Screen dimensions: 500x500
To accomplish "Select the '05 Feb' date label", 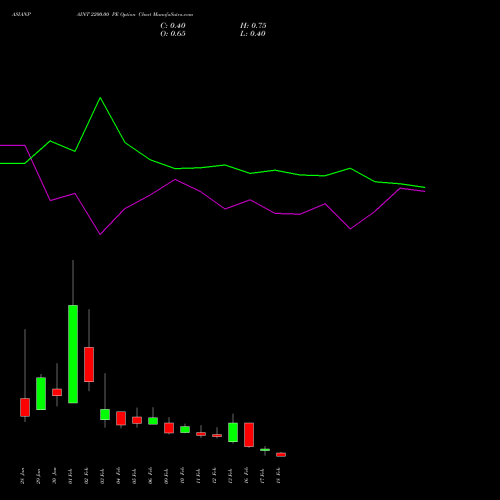I will pyautogui.click(x=135, y=476).
